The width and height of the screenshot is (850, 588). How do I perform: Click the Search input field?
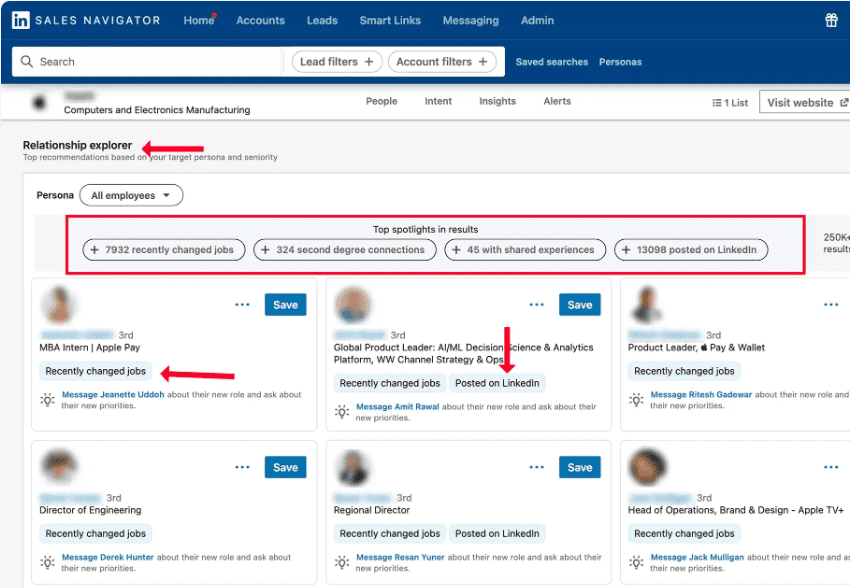[x=150, y=62]
